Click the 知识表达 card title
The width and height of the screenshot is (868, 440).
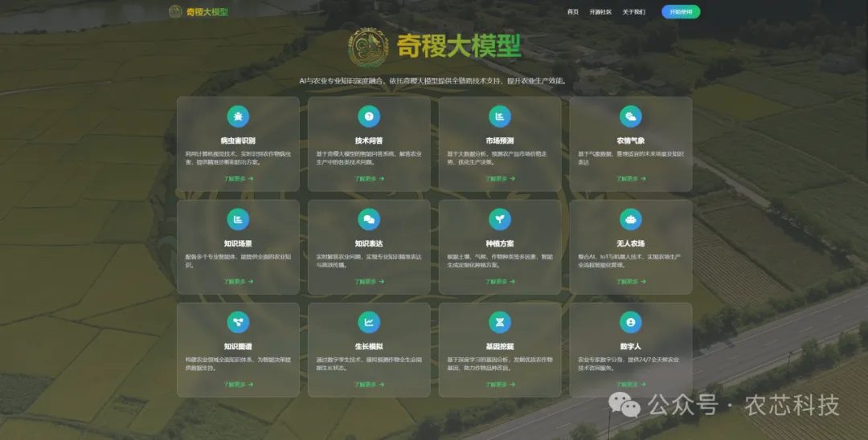point(369,243)
